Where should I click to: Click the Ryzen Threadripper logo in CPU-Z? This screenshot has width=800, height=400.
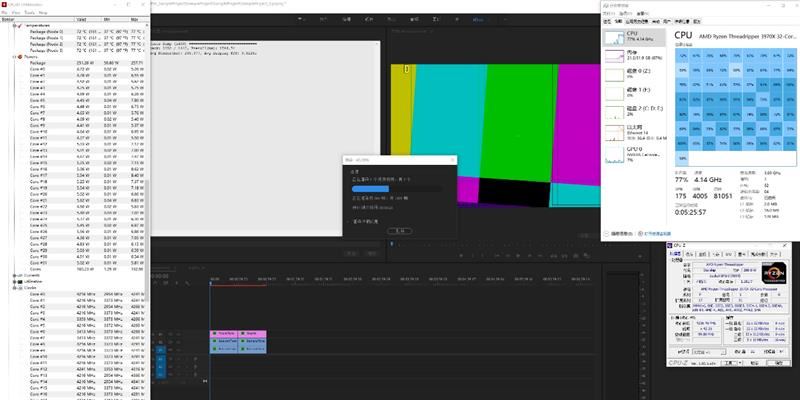773,272
